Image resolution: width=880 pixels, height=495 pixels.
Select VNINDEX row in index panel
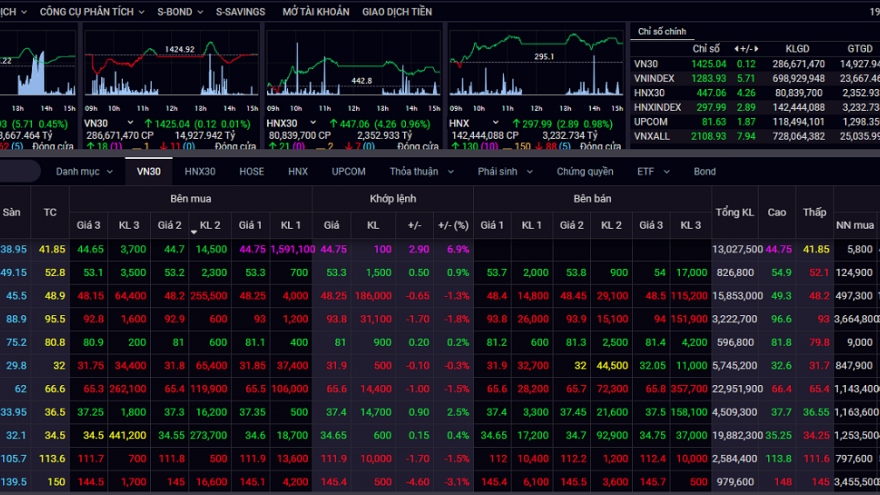[755, 79]
